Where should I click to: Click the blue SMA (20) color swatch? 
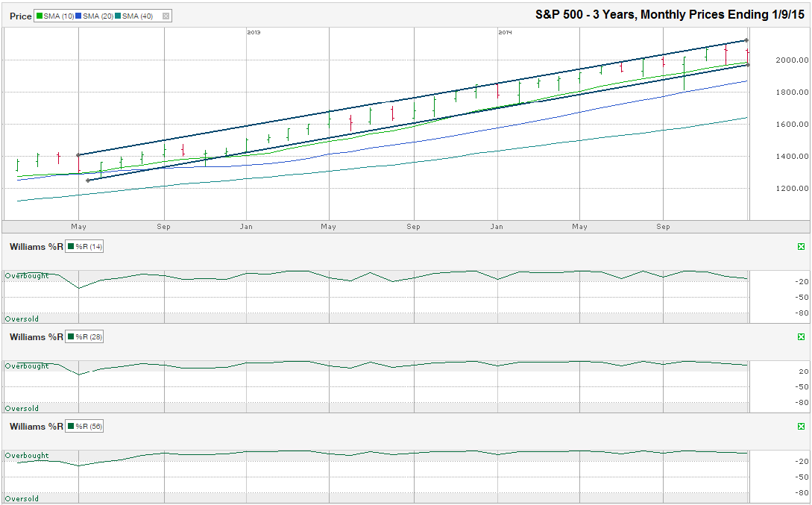(78, 16)
